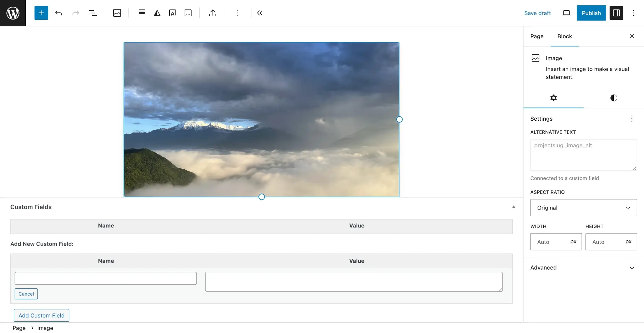
Task: Click Save draft
Action: 537,13
